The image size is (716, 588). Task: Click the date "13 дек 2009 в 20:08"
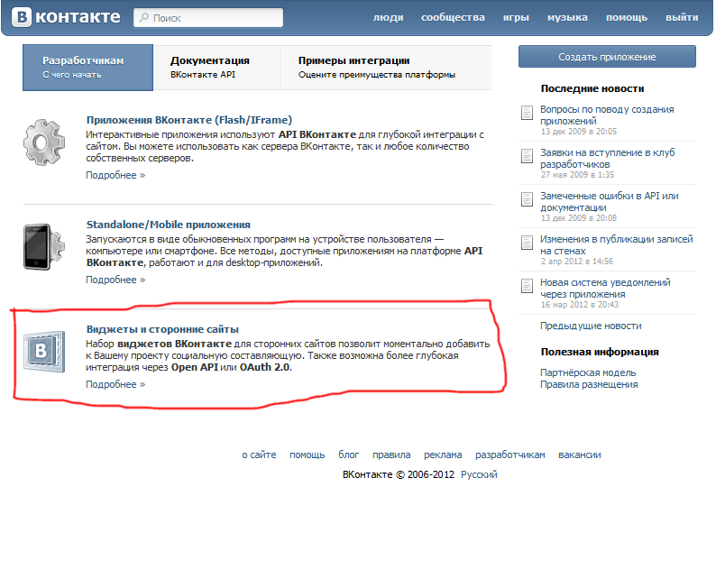point(579,218)
